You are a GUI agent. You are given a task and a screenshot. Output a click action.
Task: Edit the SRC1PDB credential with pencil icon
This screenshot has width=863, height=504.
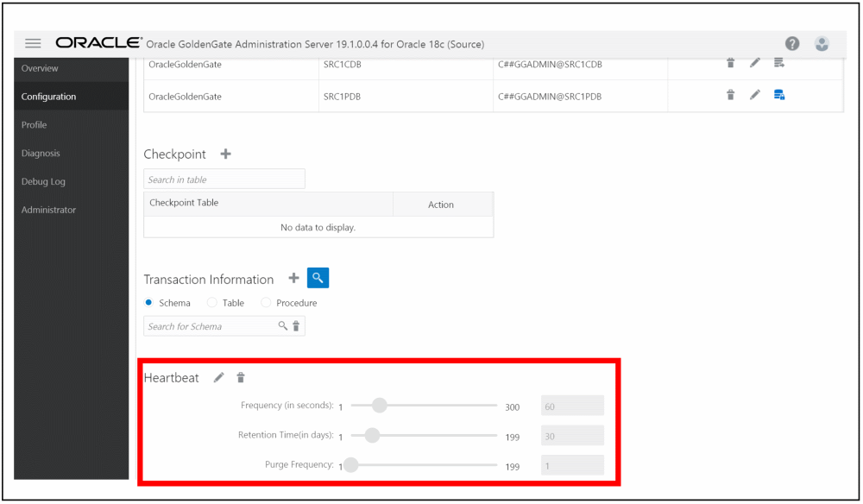click(x=754, y=95)
